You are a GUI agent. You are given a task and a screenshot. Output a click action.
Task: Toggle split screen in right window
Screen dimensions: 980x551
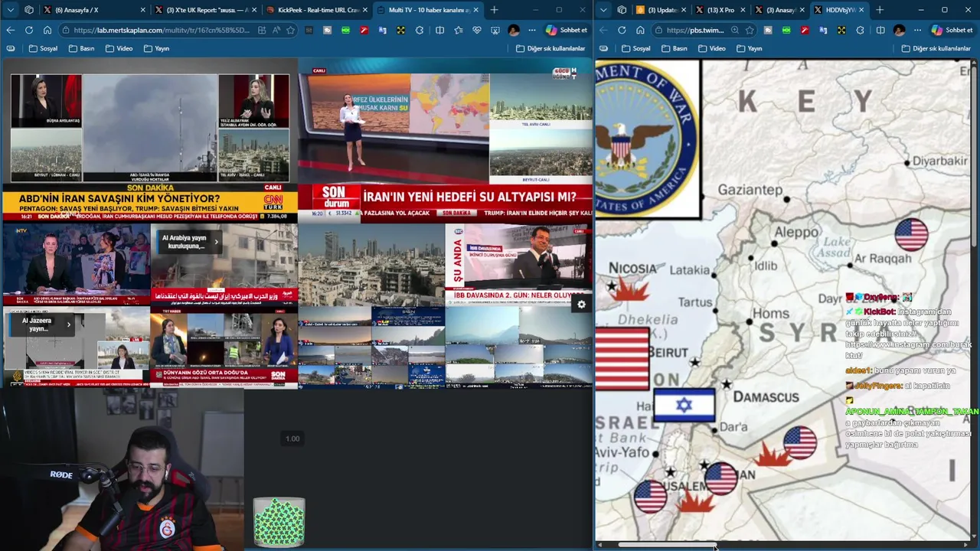pyautogui.click(x=880, y=30)
